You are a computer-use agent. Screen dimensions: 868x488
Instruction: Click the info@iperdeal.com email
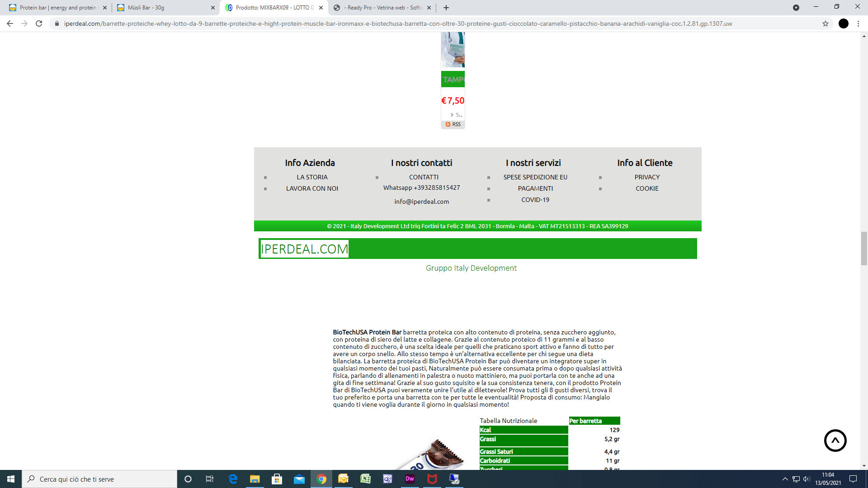click(421, 202)
